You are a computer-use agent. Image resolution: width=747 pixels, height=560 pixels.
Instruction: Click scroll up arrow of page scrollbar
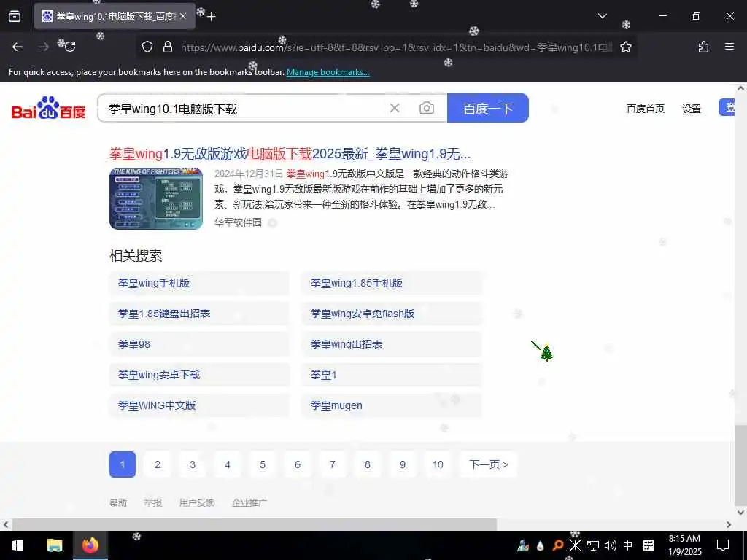(x=740, y=88)
